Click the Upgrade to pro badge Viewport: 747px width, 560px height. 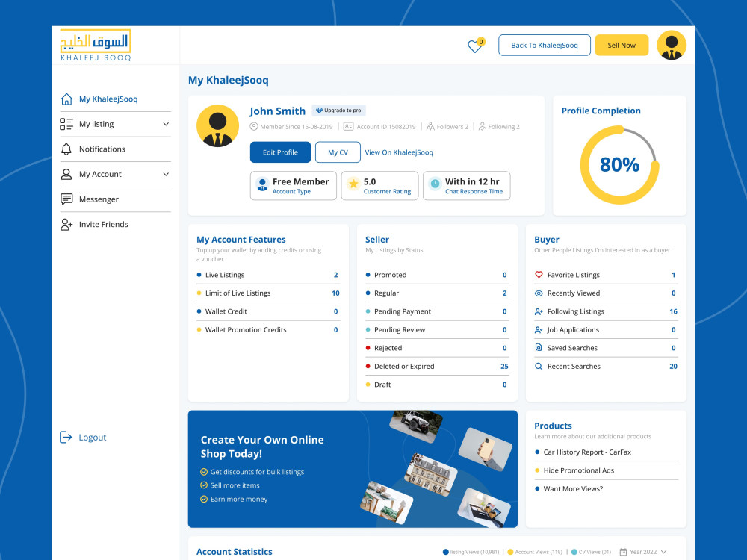point(338,111)
